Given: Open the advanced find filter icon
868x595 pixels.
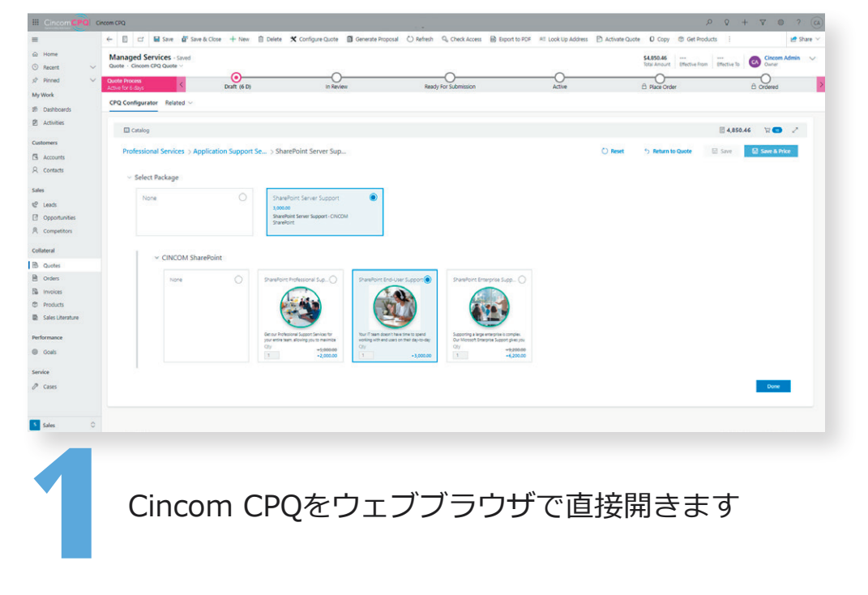Looking at the screenshot, I should click(x=763, y=22).
